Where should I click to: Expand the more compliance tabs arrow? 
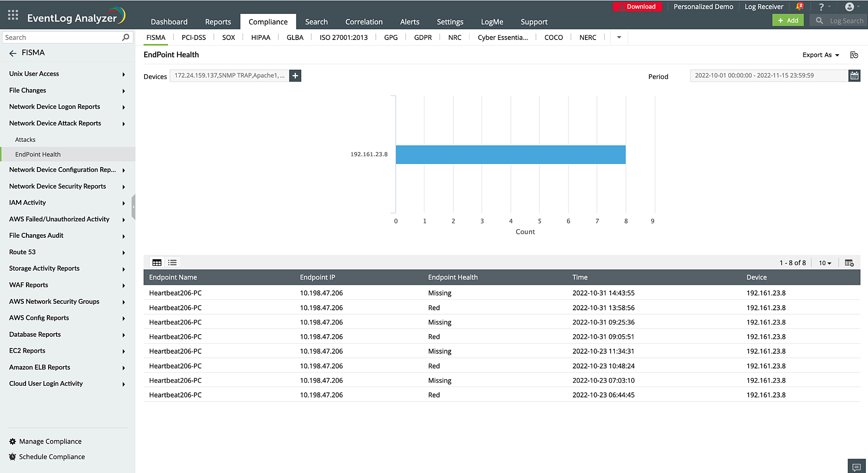tap(619, 37)
